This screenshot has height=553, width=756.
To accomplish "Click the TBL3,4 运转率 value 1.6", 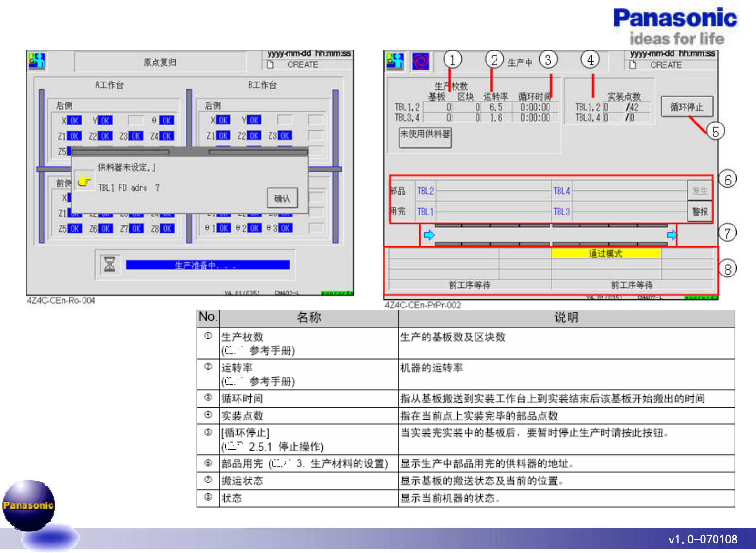I will (x=496, y=118).
